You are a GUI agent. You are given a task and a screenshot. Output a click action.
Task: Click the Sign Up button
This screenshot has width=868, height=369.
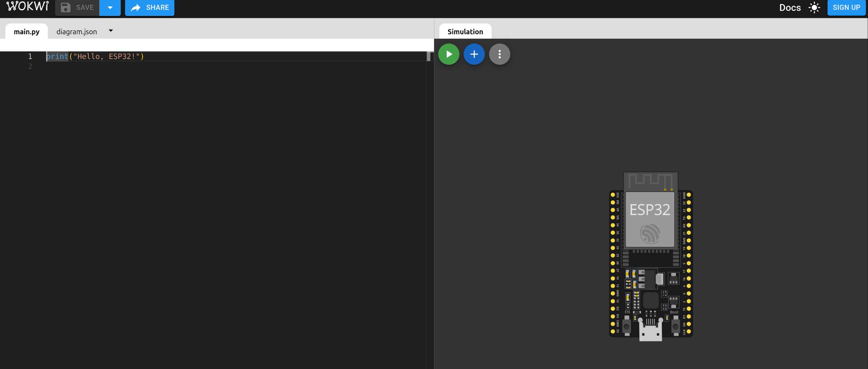pyautogui.click(x=846, y=7)
